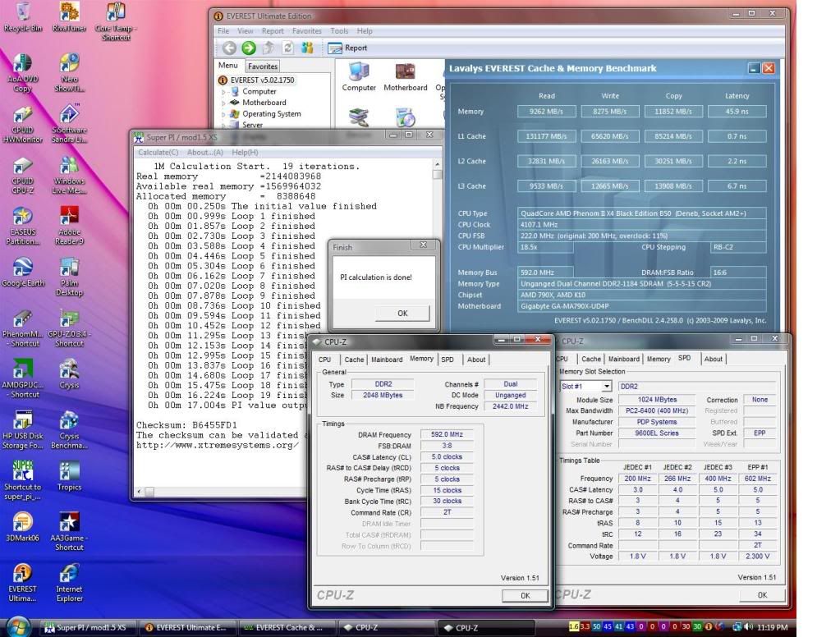Open the EVEREST Tools menu
Image resolution: width=840 pixels, height=637 pixels.
coord(339,31)
